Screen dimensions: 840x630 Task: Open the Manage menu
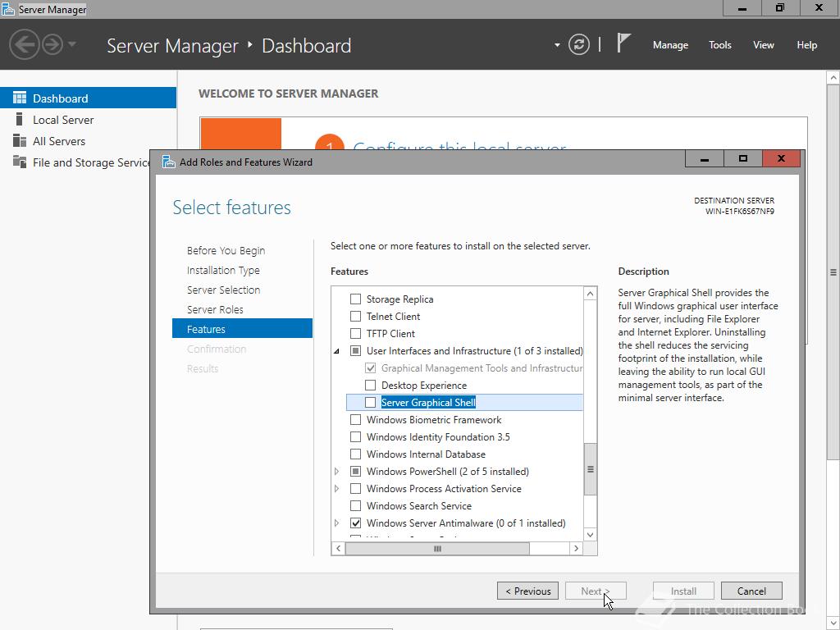[670, 45]
